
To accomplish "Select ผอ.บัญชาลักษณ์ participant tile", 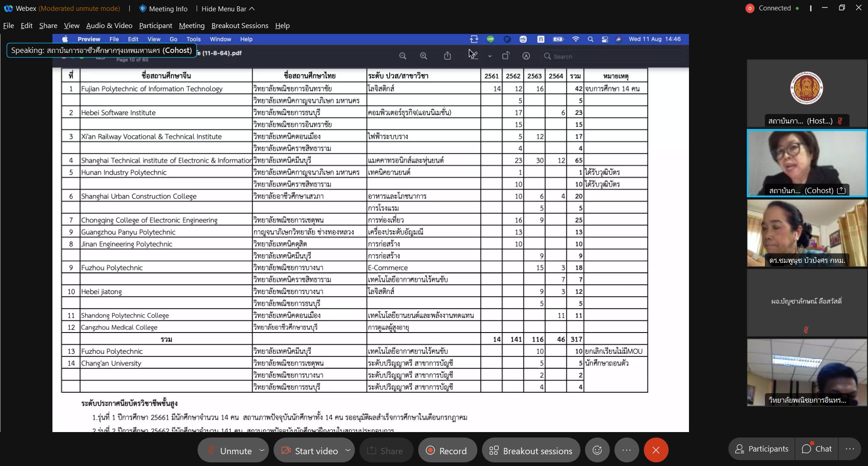I will tap(807, 303).
